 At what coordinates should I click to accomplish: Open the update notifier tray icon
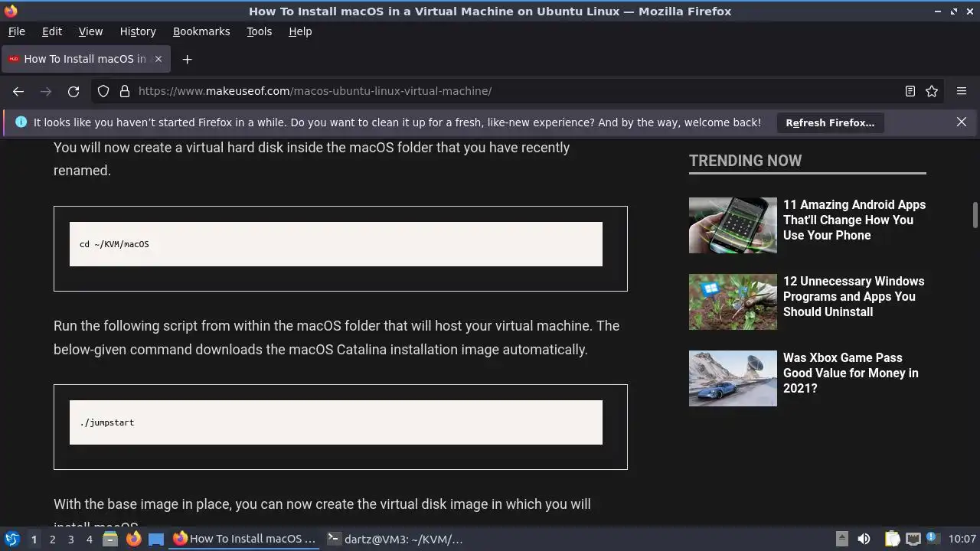pyautogui.click(x=933, y=539)
